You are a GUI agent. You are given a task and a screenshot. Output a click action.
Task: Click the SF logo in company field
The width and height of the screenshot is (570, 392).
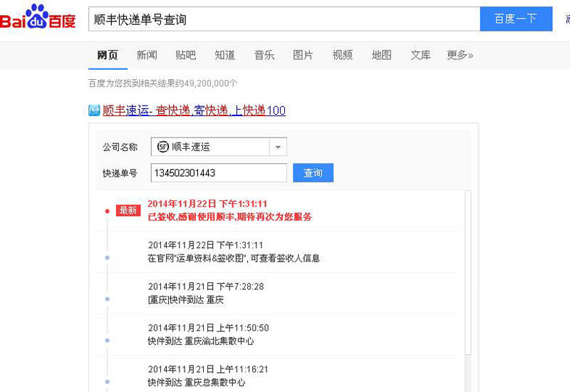162,147
